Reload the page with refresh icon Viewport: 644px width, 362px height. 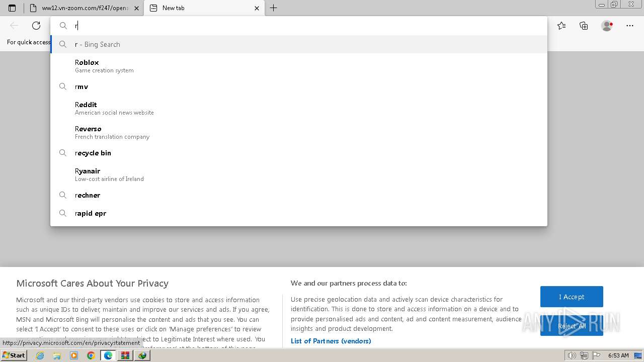[36, 26]
